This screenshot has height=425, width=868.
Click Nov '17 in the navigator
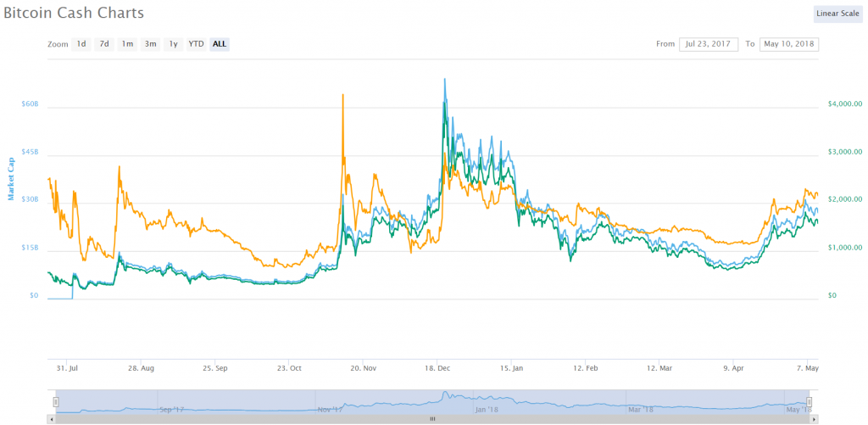coord(331,410)
